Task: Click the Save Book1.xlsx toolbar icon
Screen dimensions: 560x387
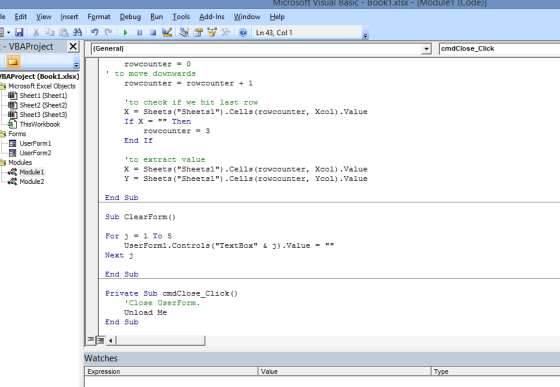Action: (19, 32)
